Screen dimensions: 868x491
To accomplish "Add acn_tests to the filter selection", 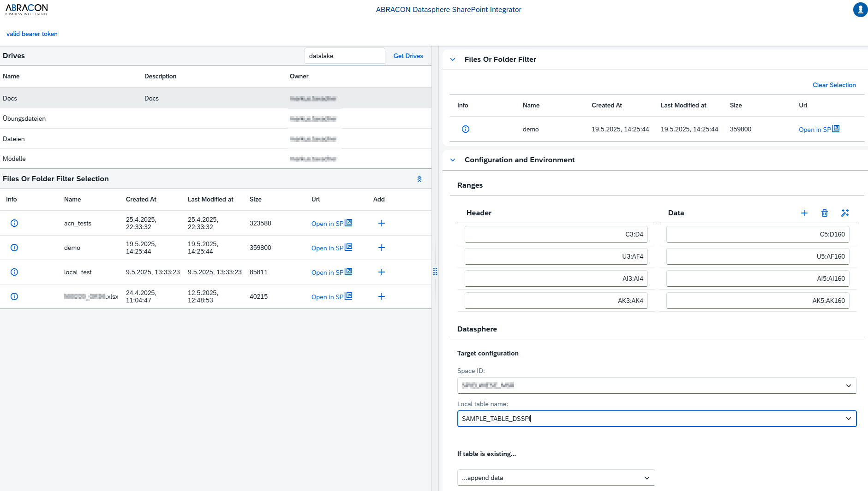I will (382, 223).
